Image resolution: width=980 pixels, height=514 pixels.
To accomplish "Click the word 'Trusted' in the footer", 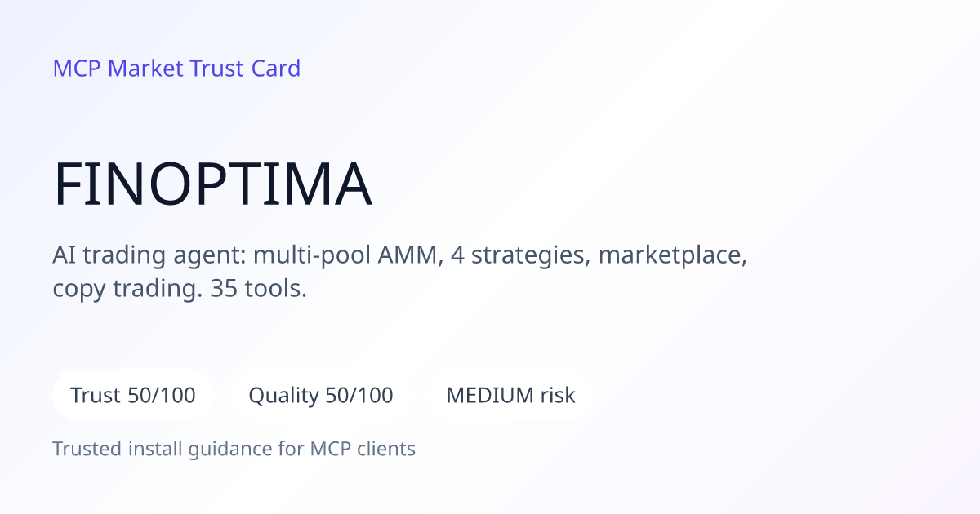I will [x=85, y=449].
